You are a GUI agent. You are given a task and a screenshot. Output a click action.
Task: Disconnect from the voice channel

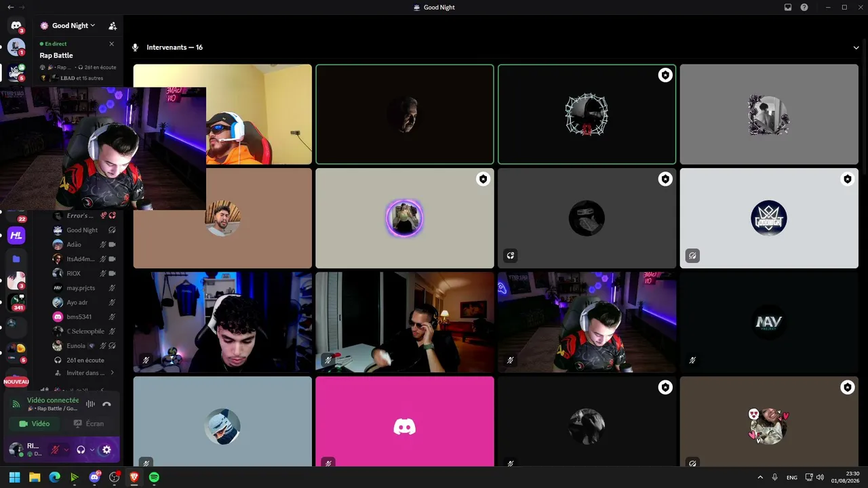point(106,404)
